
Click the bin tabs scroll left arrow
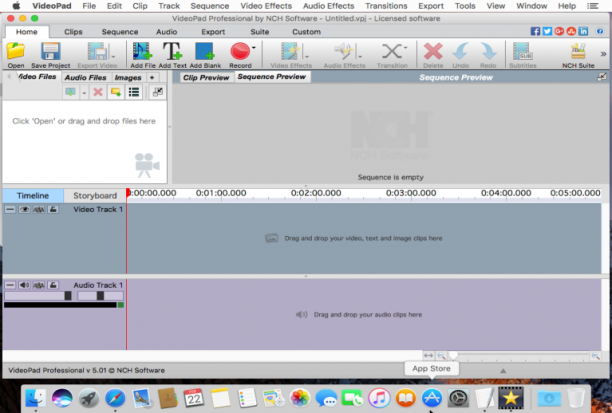point(9,77)
